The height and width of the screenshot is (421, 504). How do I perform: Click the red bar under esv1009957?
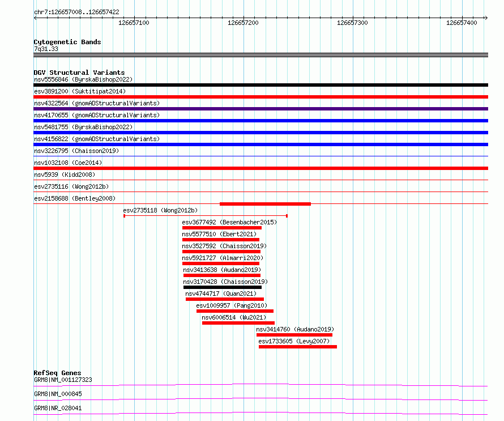235,311
